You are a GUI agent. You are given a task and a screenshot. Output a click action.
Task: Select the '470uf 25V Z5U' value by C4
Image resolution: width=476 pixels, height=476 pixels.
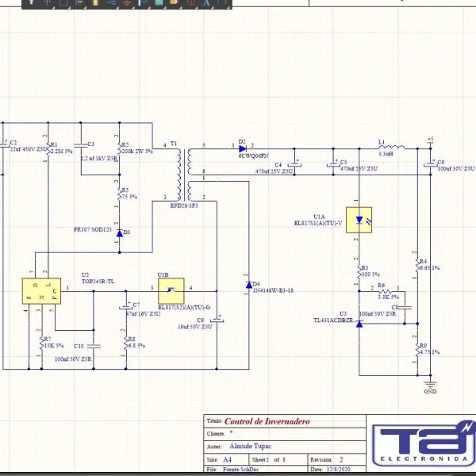coord(274,171)
